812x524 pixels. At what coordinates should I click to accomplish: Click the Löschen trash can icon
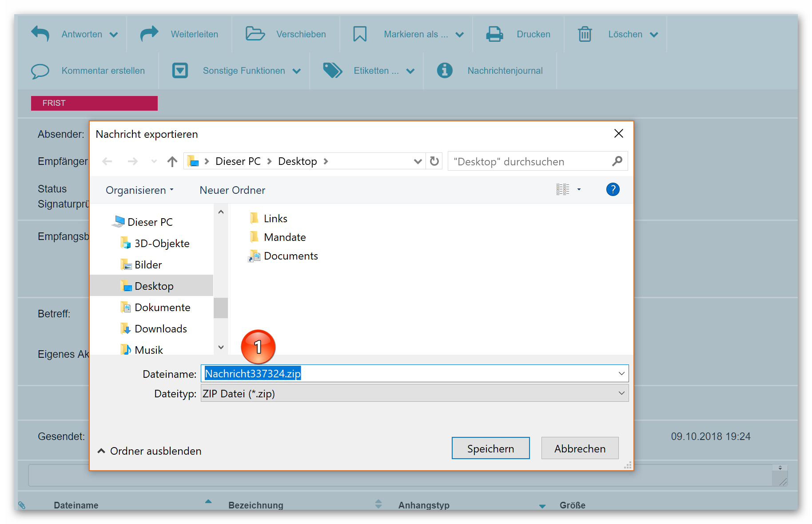[585, 34]
